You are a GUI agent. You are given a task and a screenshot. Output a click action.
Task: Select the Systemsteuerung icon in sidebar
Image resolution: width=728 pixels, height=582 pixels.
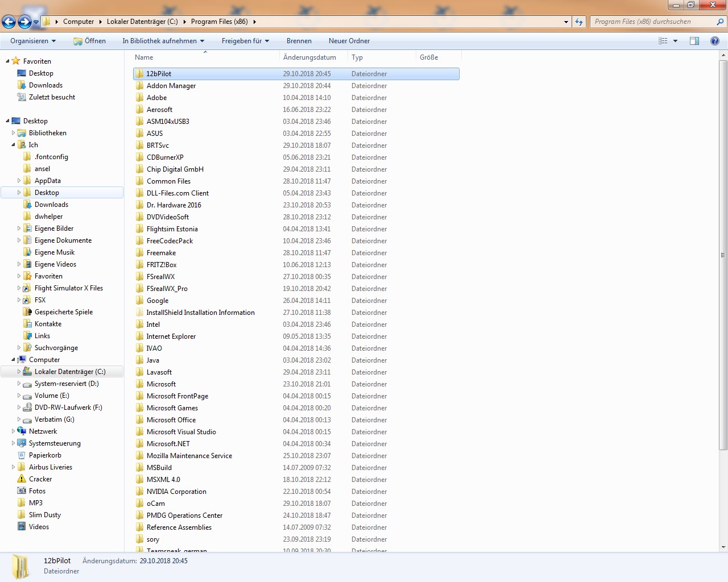pyautogui.click(x=22, y=443)
